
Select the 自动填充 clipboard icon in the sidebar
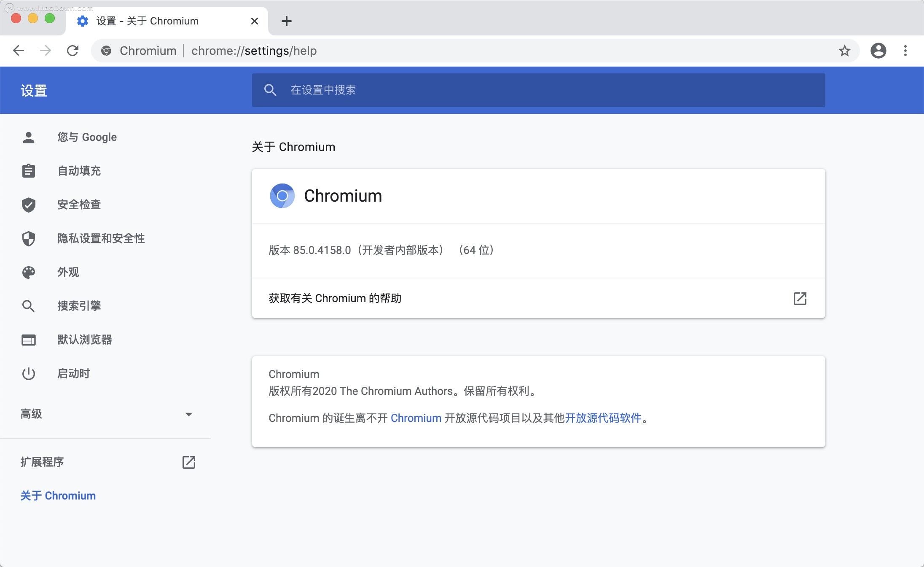(x=28, y=171)
